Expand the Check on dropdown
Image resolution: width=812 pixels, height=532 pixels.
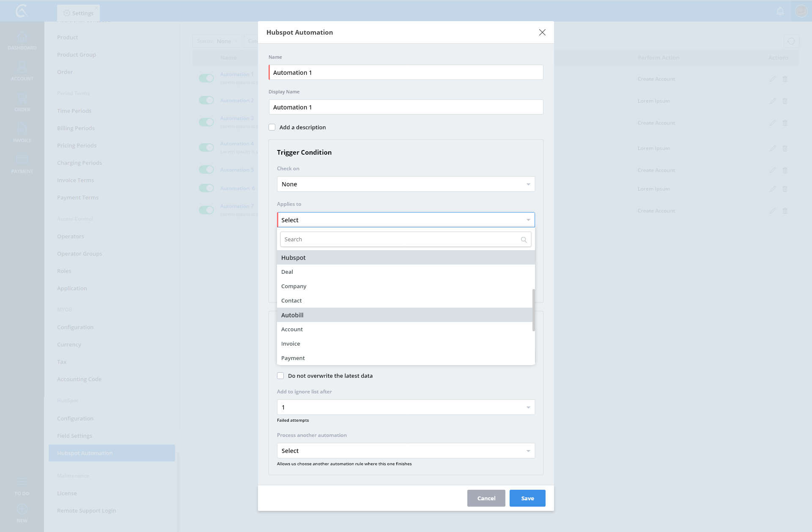click(406, 184)
